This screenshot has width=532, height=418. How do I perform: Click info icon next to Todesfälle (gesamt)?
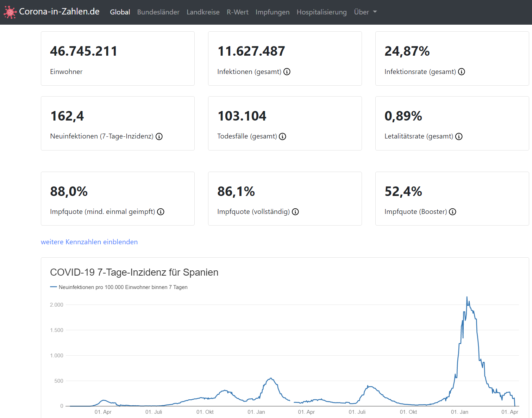click(282, 137)
